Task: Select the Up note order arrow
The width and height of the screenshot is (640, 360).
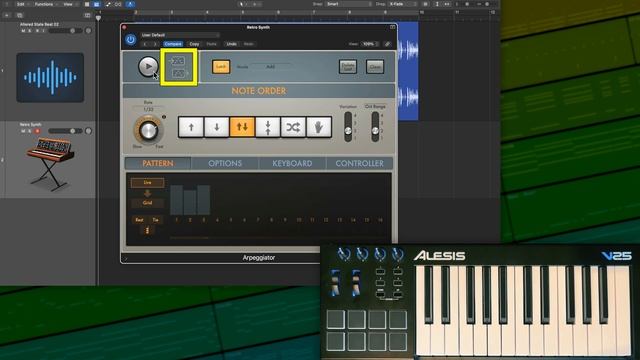Action: click(x=191, y=127)
